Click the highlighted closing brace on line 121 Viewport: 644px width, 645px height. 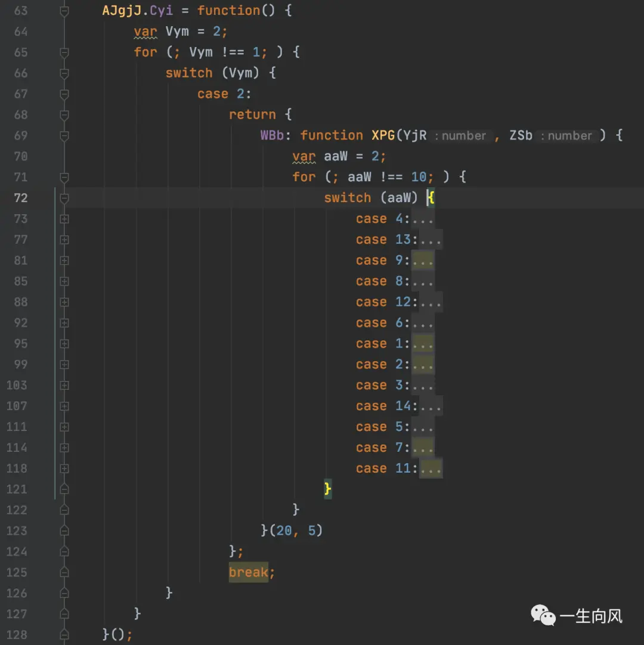coord(327,489)
